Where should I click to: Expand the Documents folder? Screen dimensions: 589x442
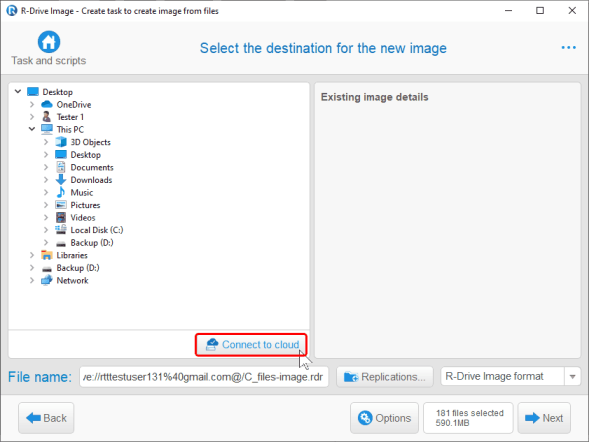coord(46,167)
